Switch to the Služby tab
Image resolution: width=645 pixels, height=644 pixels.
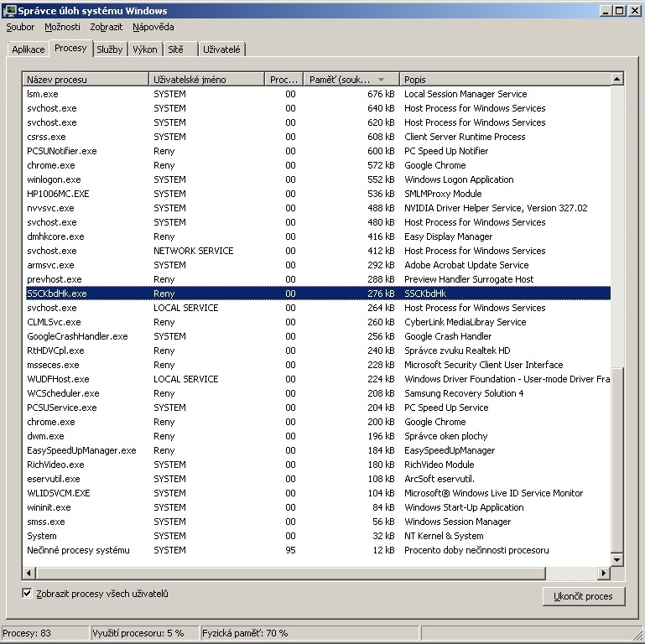(109, 49)
